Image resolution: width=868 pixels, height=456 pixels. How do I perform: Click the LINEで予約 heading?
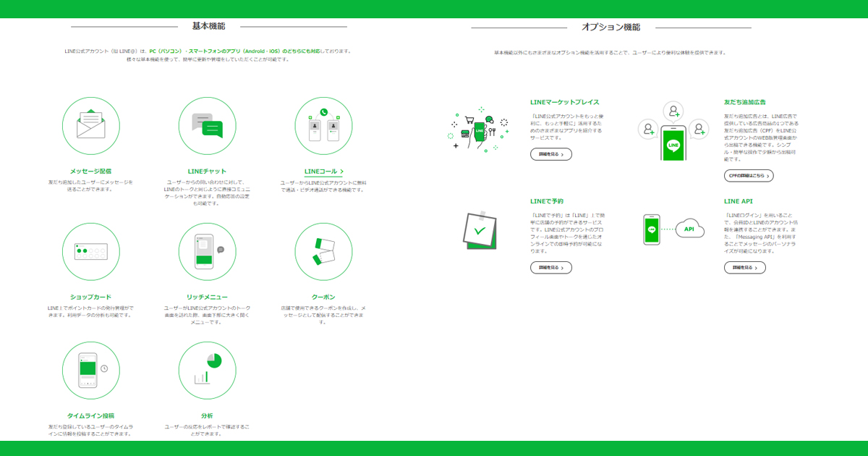(x=547, y=201)
